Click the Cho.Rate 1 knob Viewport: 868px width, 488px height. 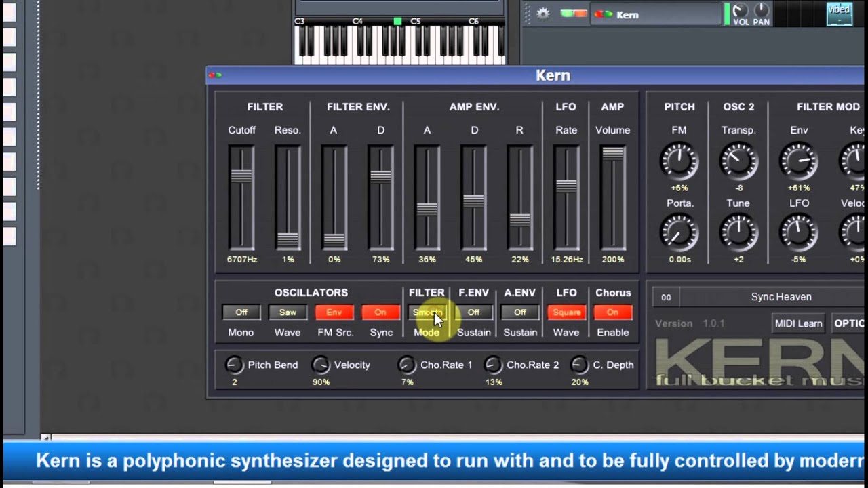tap(406, 365)
